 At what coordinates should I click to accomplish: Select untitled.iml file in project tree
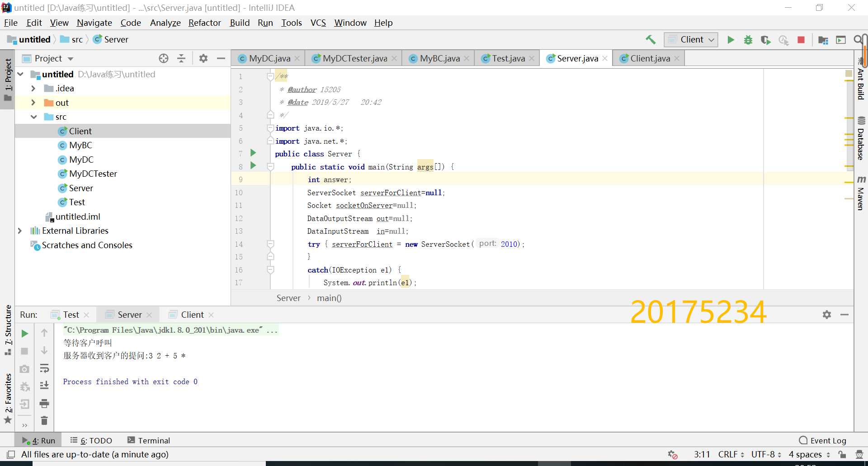[x=78, y=217]
